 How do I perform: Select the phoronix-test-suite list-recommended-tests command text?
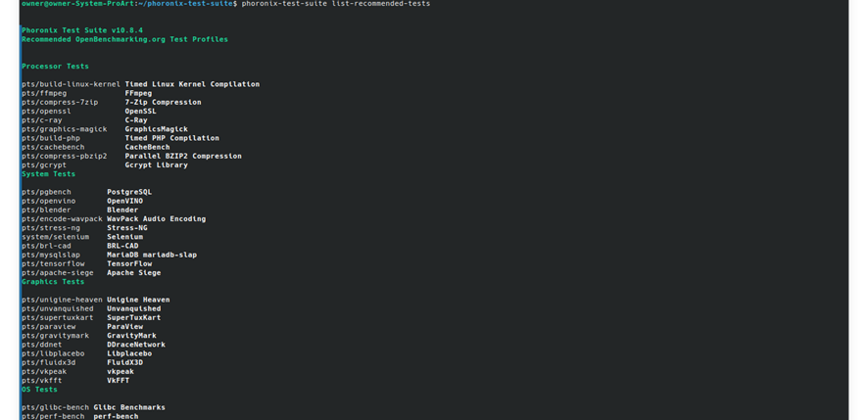point(335,4)
